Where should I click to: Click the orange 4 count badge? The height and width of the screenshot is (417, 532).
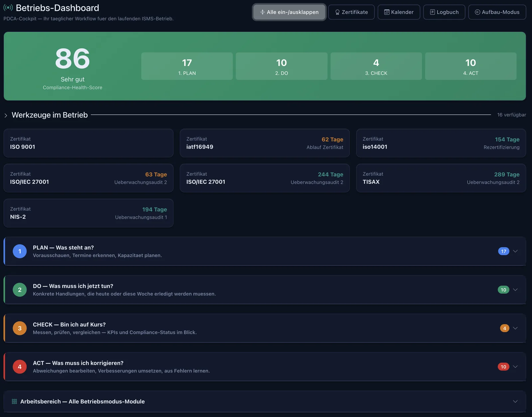pos(504,328)
